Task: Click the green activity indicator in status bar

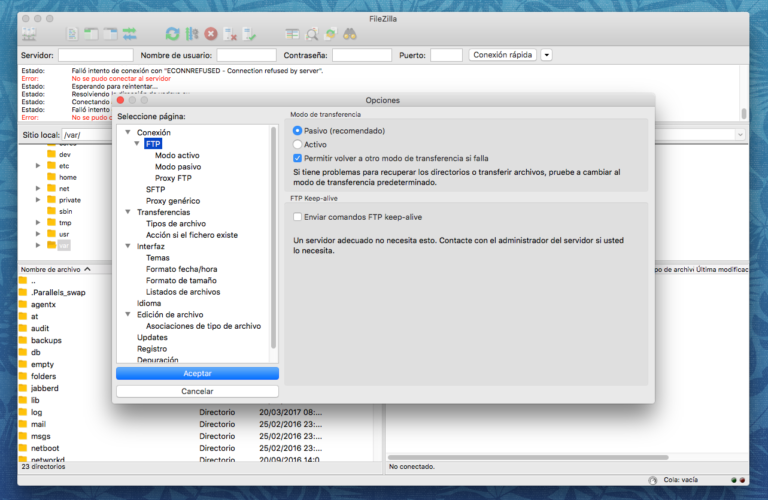Action: coord(734,480)
